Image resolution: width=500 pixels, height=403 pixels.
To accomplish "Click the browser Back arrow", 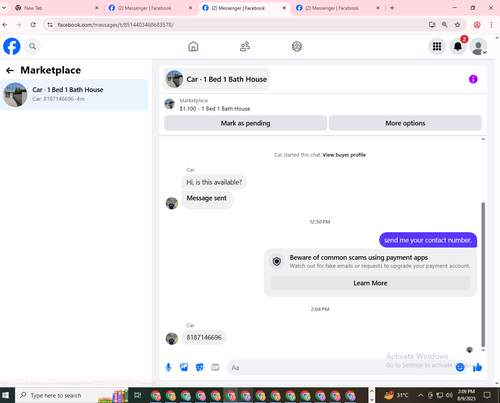I will 5,25.
